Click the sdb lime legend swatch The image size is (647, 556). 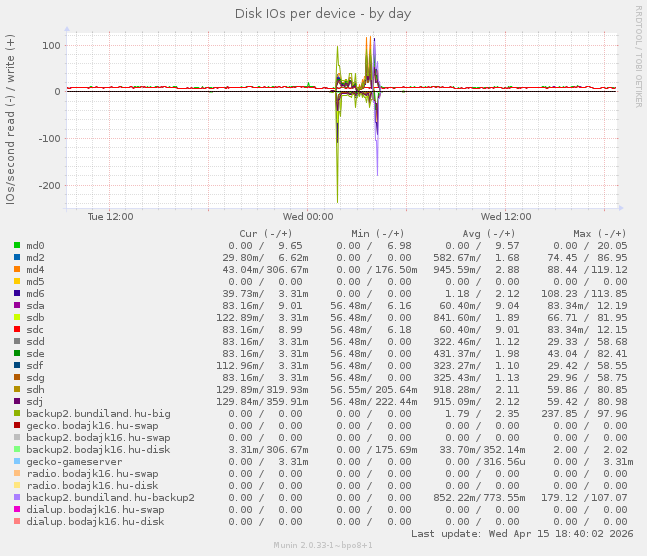click(x=17, y=317)
